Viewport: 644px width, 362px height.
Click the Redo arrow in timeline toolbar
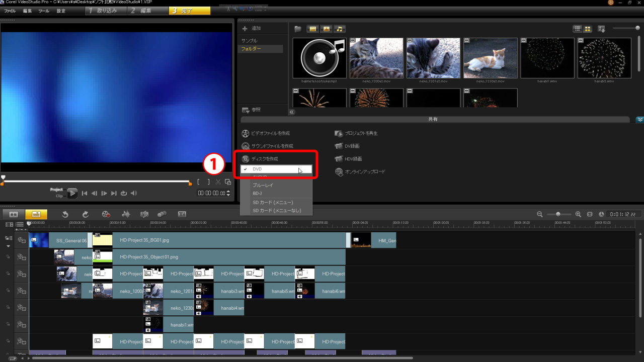coord(86,214)
